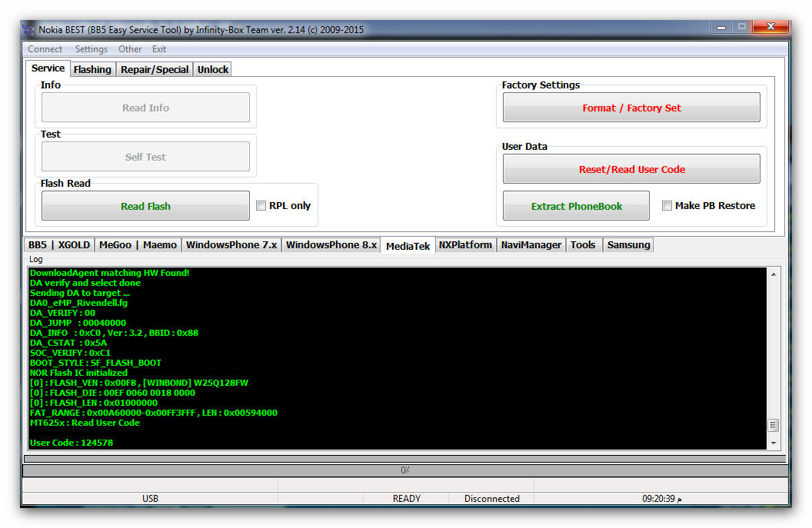This screenshot has width=812, height=528.
Task: Open the NaviManager tab
Action: [531, 245]
